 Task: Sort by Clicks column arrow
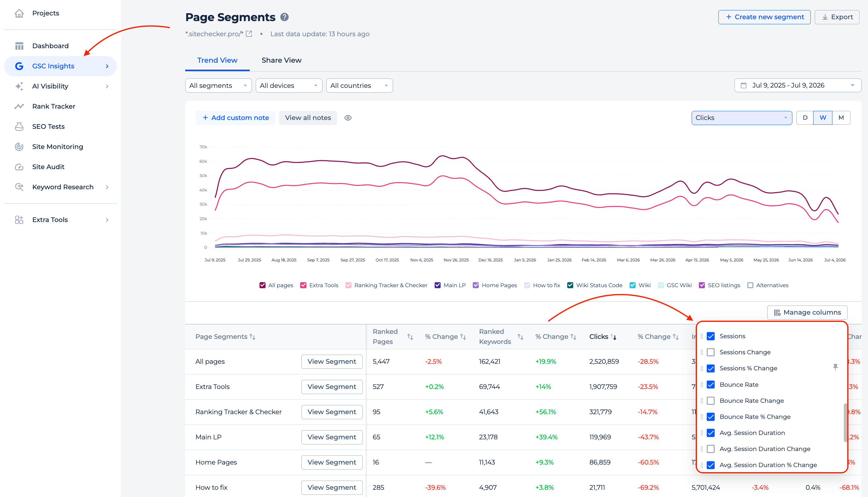pyautogui.click(x=614, y=337)
